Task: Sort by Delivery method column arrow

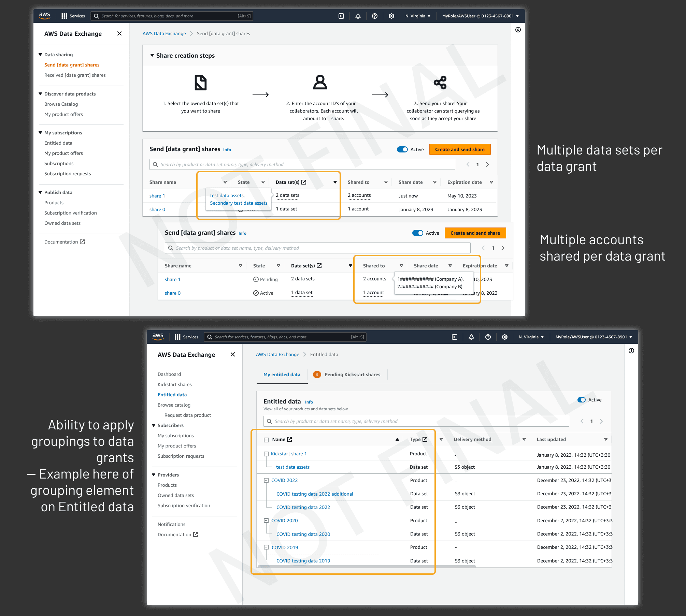Action: [524, 439]
